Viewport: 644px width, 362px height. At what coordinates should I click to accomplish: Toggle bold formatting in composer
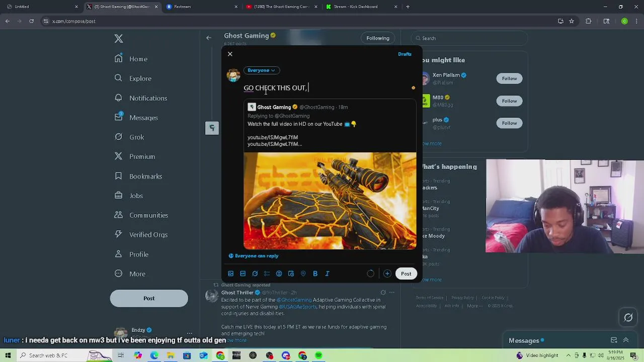pyautogui.click(x=315, y=274)
